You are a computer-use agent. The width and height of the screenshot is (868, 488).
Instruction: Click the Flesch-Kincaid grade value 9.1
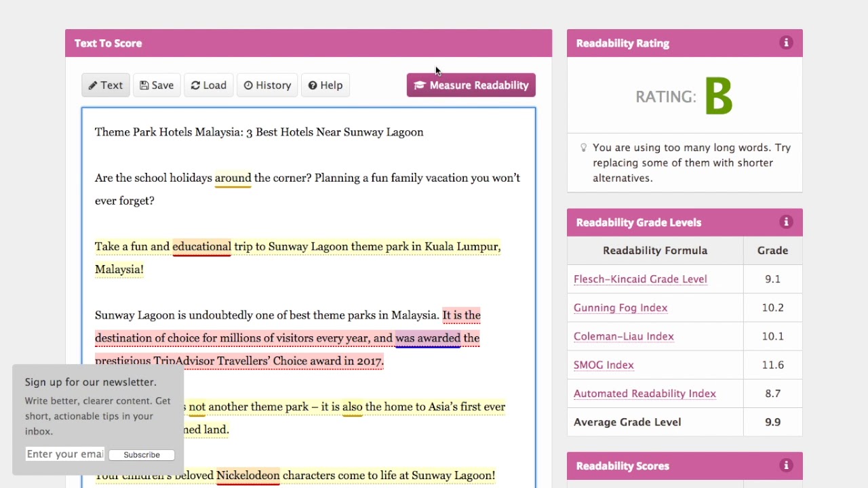[x=772, y=279]
